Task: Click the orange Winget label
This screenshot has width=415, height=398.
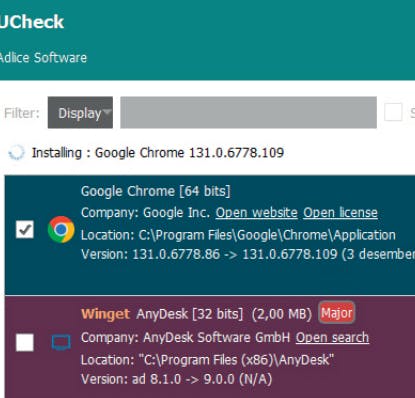Action: click(x=105, y=314)
